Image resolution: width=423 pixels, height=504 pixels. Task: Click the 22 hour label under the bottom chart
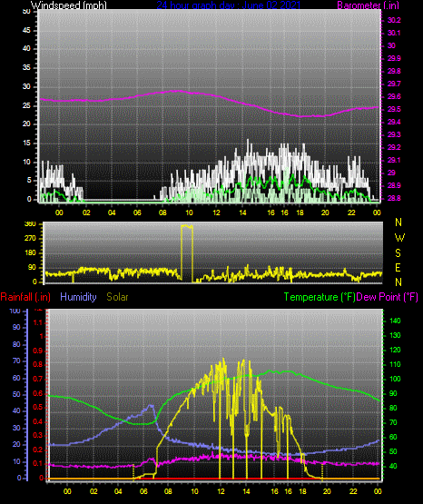point(353,491)
